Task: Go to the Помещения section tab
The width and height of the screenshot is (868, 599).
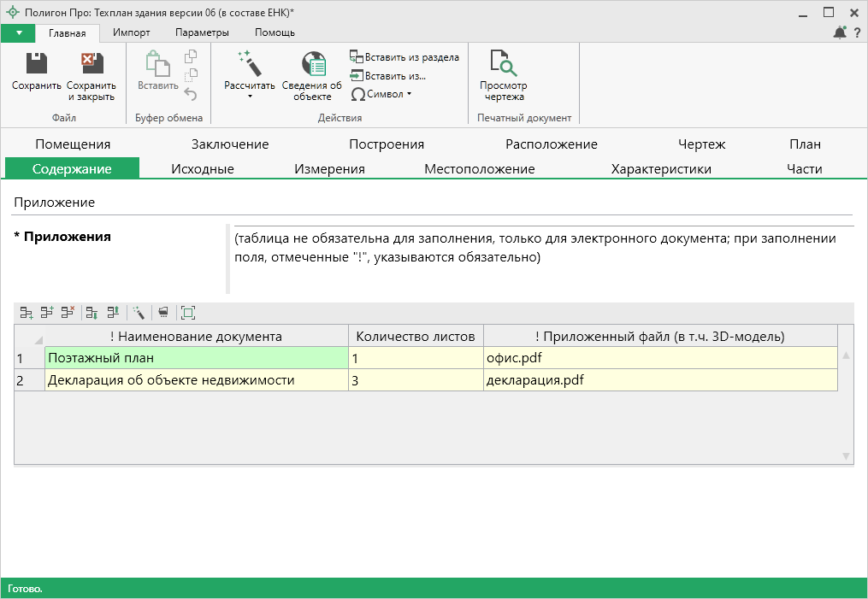Action: (73, 144)
